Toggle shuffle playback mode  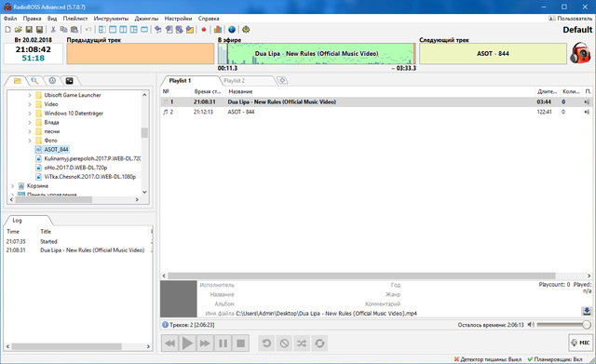click(302, 344)
